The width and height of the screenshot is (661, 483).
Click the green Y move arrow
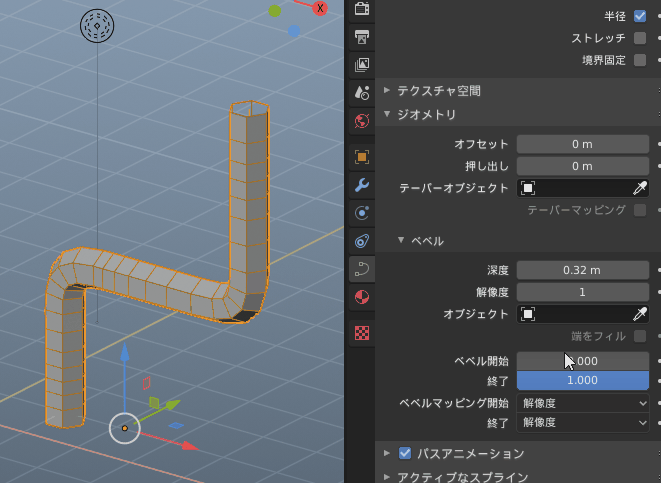click(172, 405)
